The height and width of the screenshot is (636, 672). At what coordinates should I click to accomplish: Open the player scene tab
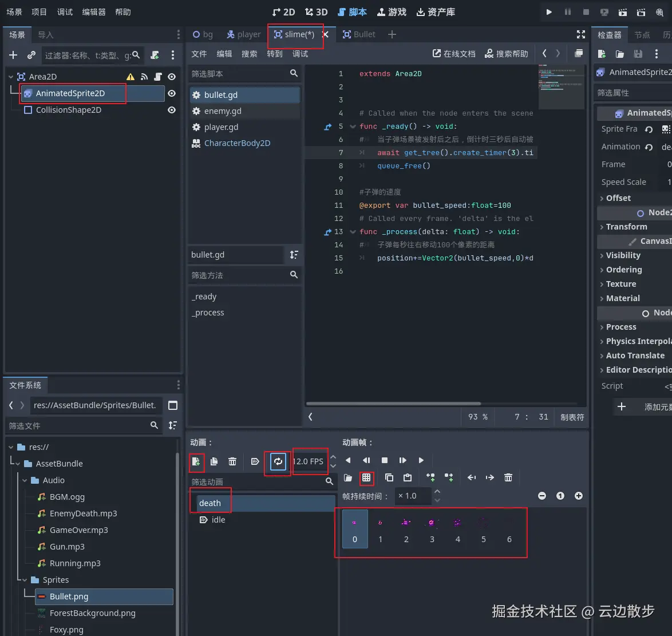click(x=243, y=34)
